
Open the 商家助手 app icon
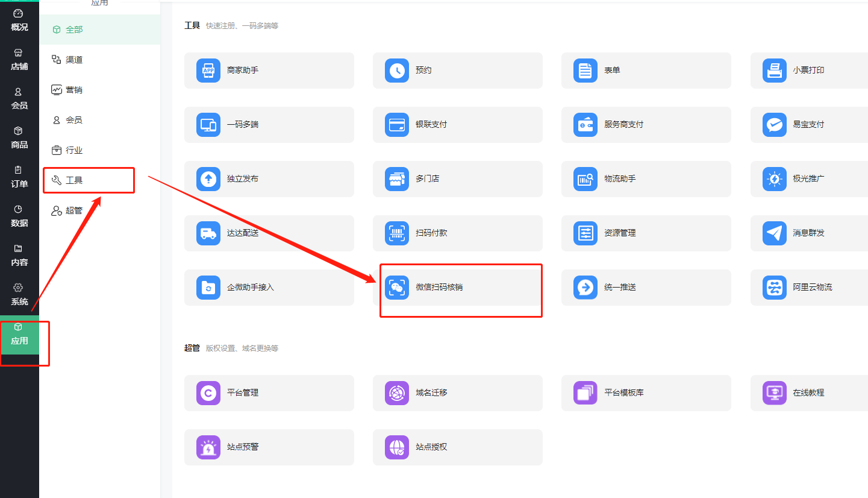point(208,71)
